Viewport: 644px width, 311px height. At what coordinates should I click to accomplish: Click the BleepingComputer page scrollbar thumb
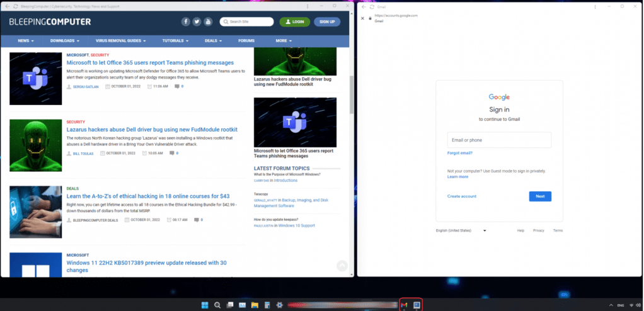(x=351, y=94)
